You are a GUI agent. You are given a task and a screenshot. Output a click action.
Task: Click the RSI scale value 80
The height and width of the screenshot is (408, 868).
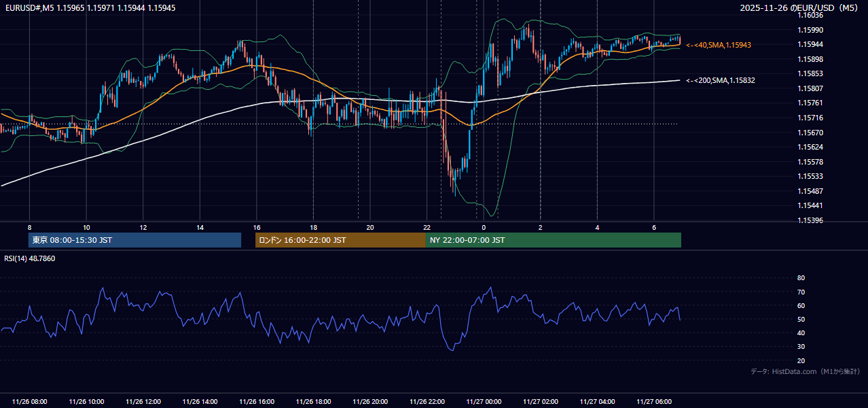801,278
